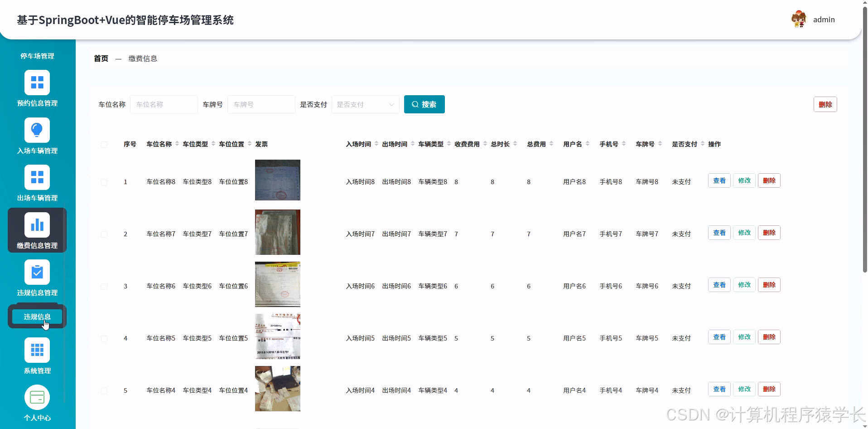Click the admin username label
Screen dimensions: 868x429
[x=824, y=19]
